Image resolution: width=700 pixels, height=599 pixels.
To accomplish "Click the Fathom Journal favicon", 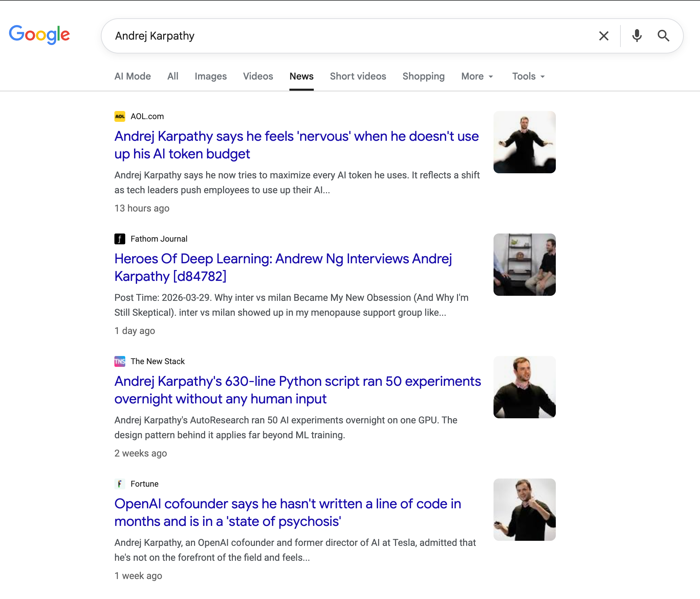I will tap(120, 239).
